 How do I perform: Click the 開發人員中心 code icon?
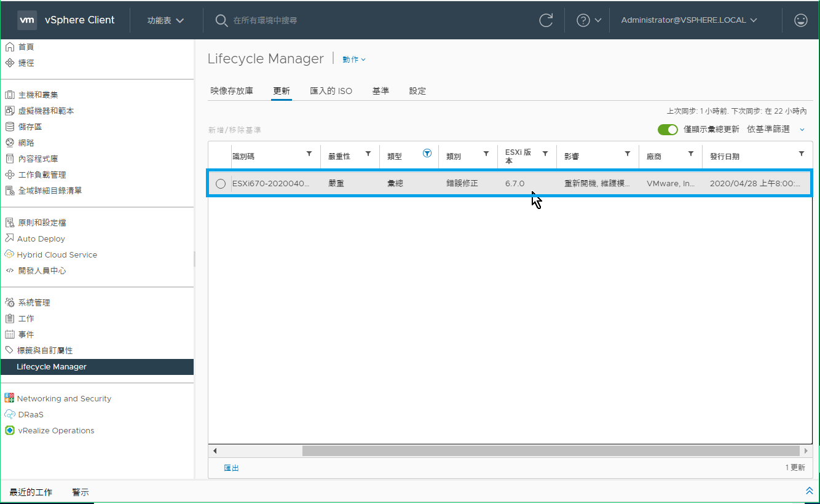pos(10,270)
